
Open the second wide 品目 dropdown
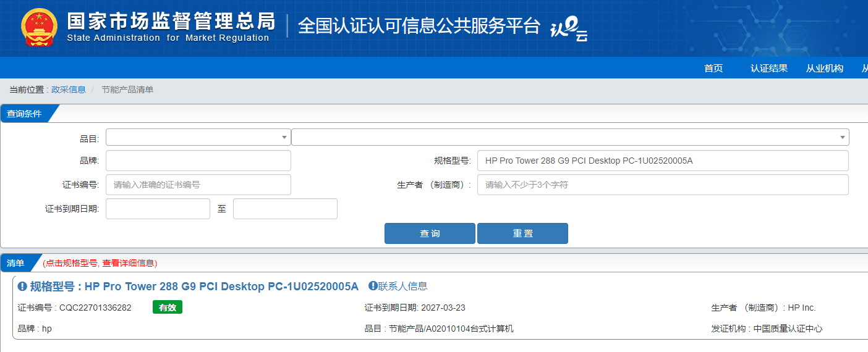pyautogui.click(x=570, y=137)
